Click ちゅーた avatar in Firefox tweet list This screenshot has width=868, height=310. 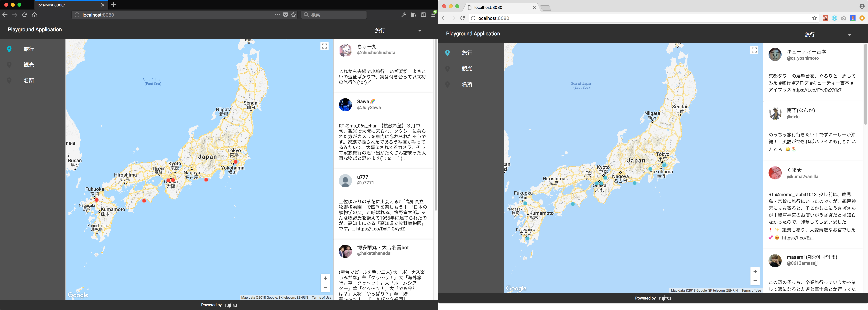345,50
